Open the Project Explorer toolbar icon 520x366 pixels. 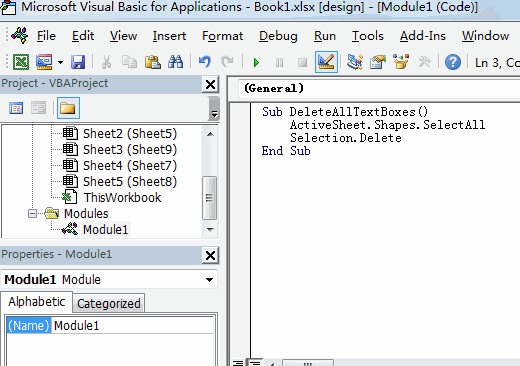355,62
